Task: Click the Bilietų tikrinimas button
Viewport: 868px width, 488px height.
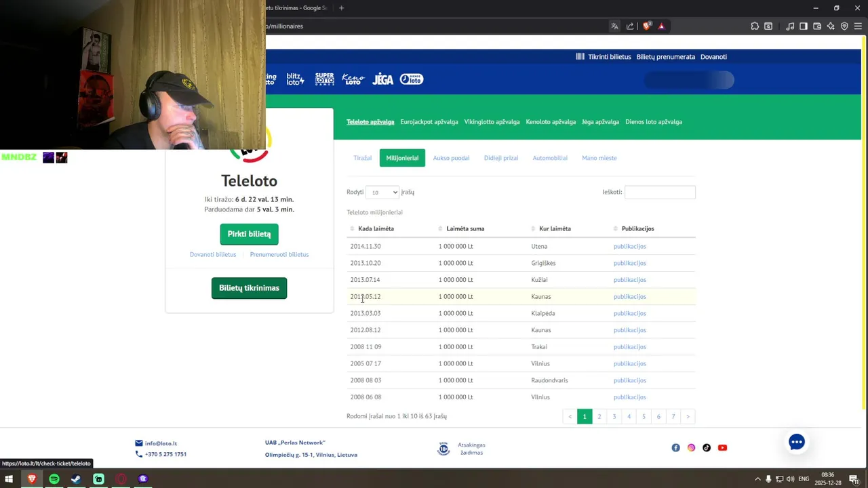Action: [x=249, y=288]
